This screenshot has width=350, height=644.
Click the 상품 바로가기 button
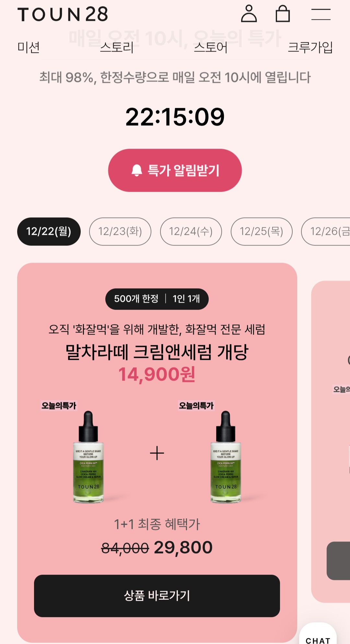coord(157,596)
